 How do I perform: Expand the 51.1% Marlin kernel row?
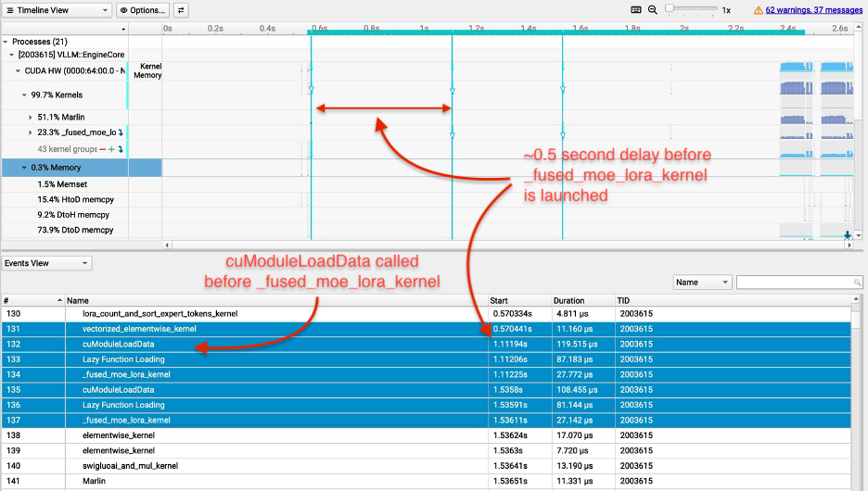(32, 118)
